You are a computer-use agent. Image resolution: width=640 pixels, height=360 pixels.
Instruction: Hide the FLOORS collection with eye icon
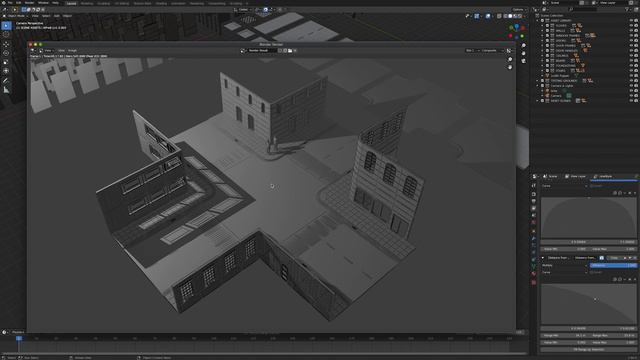click(x=631, y=25)
